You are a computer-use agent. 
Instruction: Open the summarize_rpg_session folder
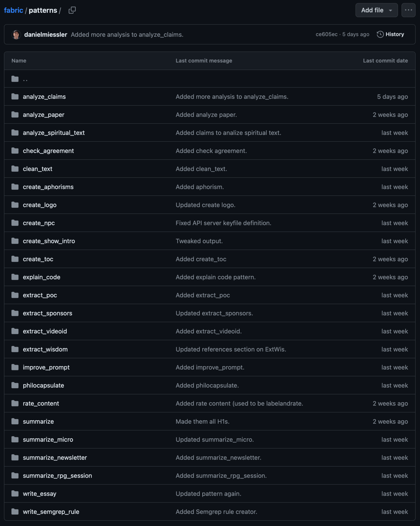pyautogui.click(x=58, y=475)
